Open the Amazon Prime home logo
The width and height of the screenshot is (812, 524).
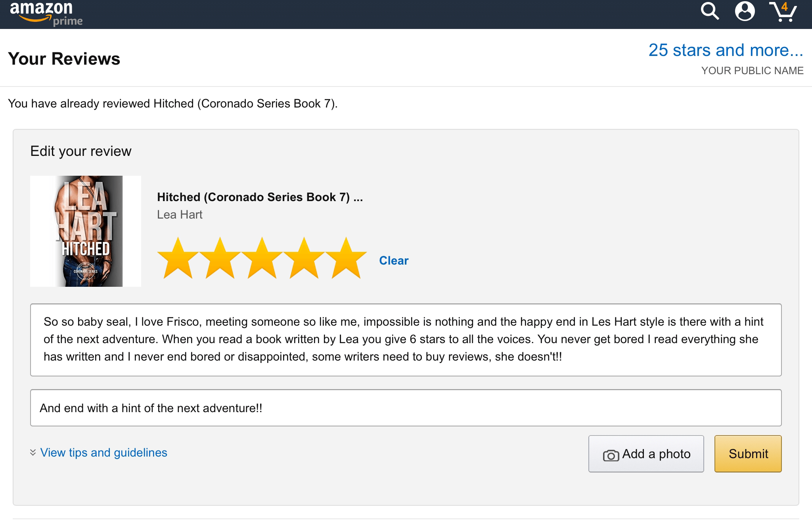pos(46,13)
